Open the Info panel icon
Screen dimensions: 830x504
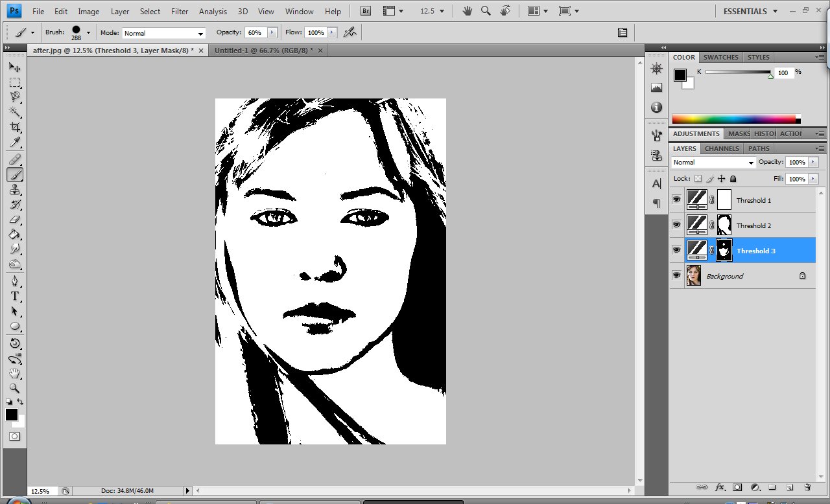point(656,107)
